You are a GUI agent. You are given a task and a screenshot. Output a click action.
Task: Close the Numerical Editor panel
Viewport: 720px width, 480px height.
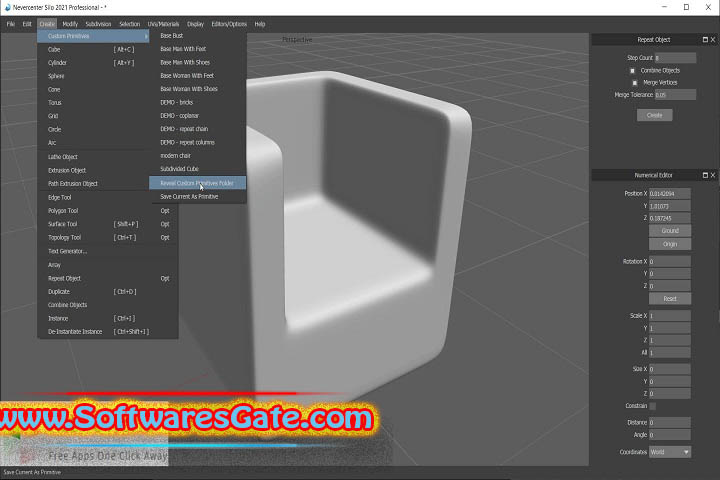[713, 175]
